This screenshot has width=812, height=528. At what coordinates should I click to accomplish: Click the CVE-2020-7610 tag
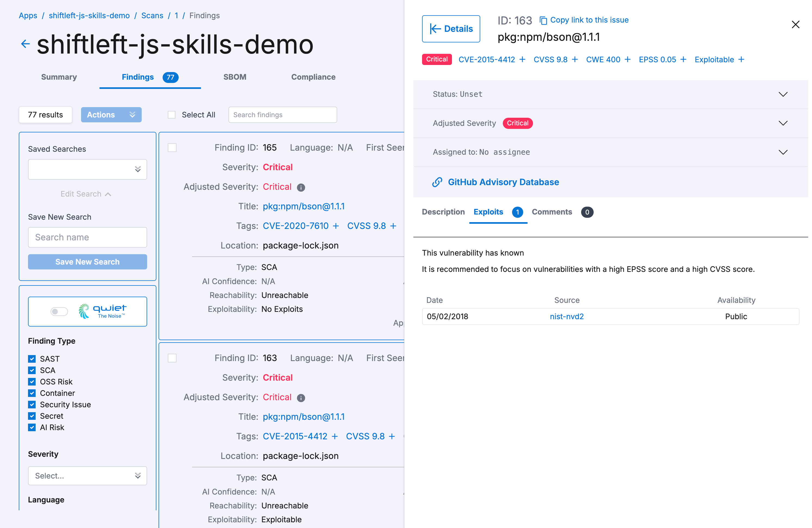pos(296,226)
